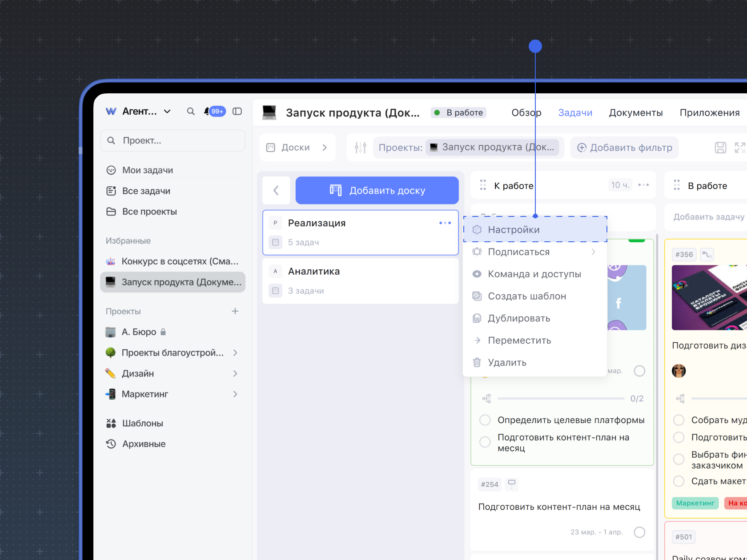Click back arrow beside Добавить доску
Viewport: 747px width, 560px height.
[x=276, y=191]
